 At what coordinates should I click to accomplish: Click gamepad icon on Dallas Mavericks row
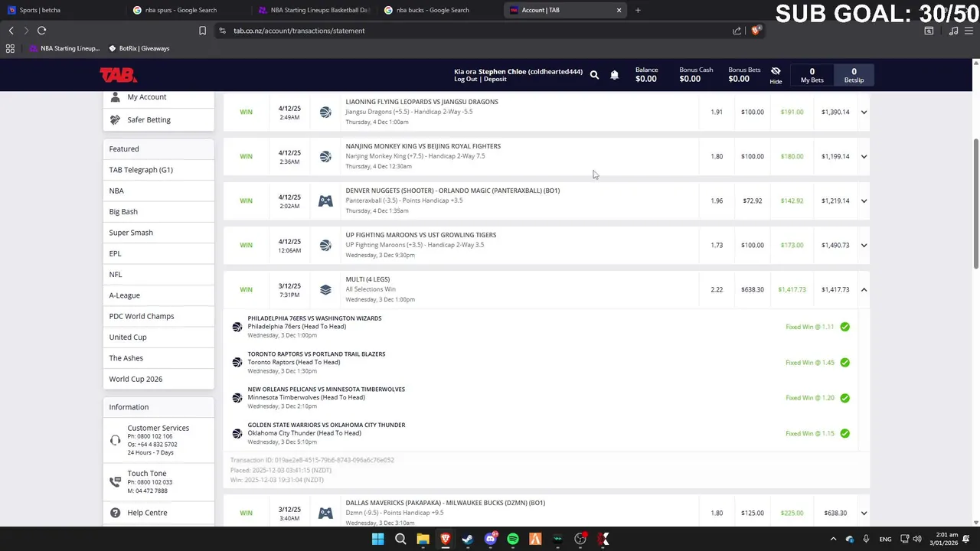pos(325,513)
